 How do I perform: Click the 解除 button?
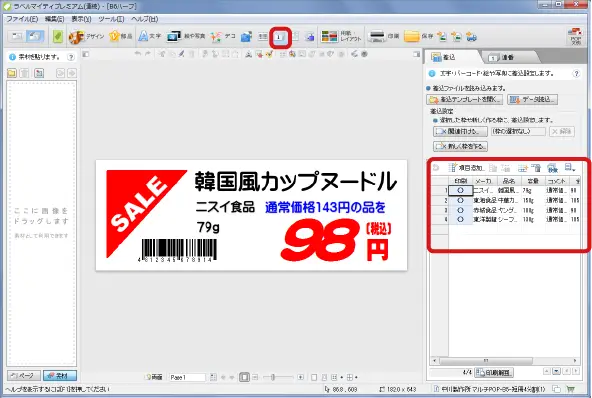(x=562, y=131)
